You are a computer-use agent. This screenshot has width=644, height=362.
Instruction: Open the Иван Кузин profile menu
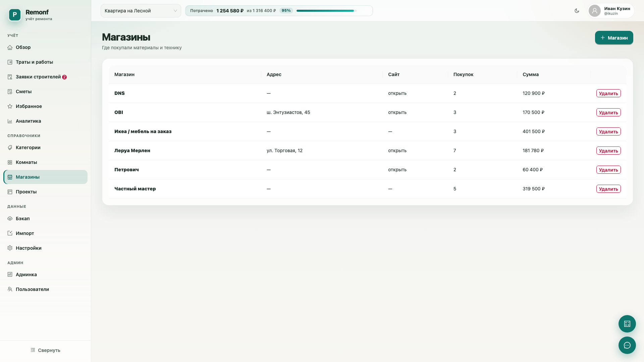611,11
